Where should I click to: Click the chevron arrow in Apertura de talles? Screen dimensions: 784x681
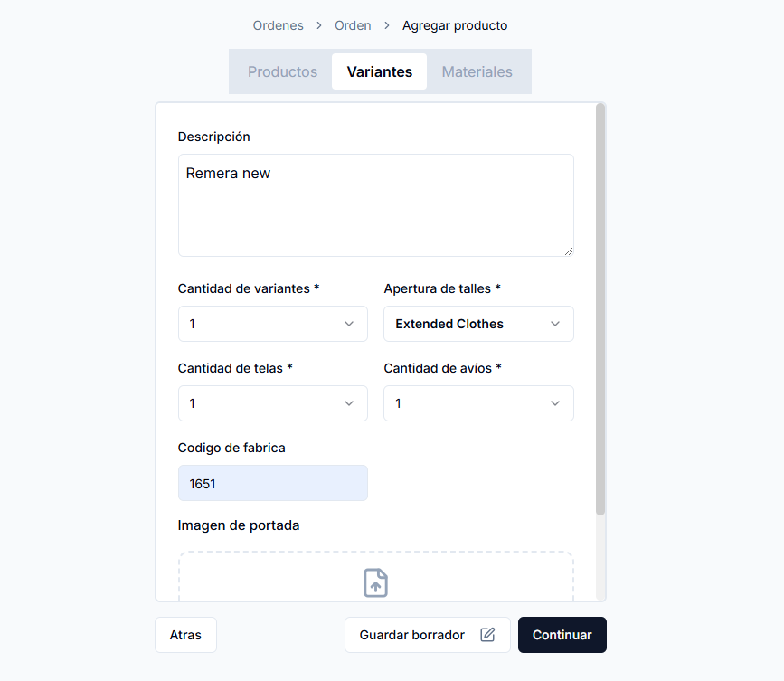pos(555,324)
